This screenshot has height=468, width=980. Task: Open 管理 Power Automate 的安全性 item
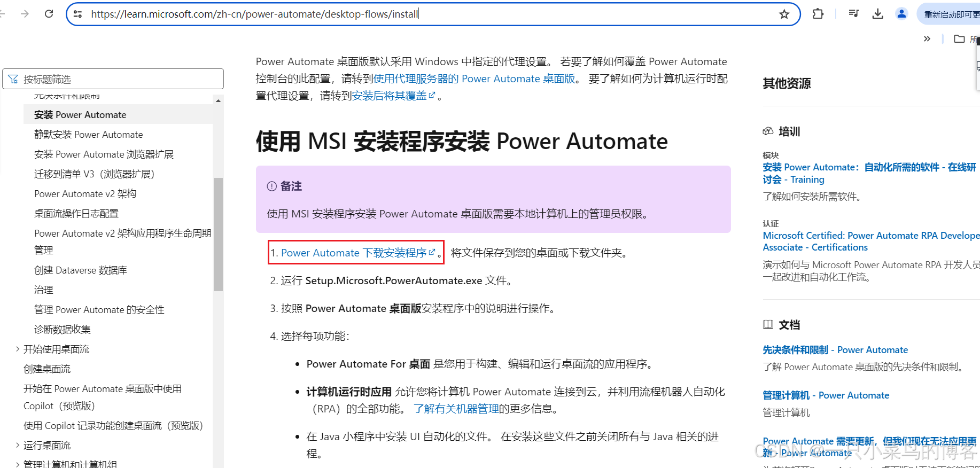tap(99, 310)
